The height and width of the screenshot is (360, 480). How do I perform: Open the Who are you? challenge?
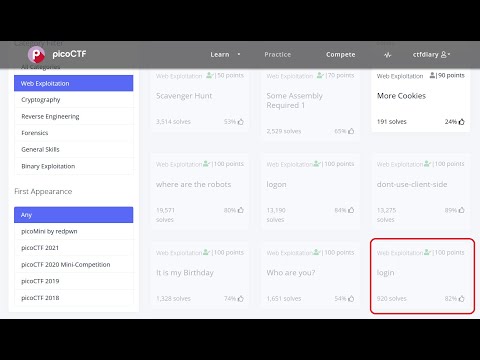click(310, 276)
